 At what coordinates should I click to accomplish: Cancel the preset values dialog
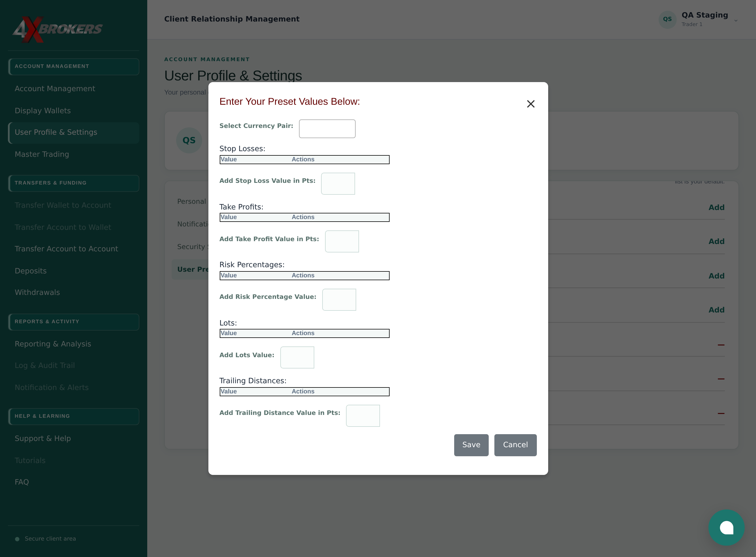tap(515, 445)
